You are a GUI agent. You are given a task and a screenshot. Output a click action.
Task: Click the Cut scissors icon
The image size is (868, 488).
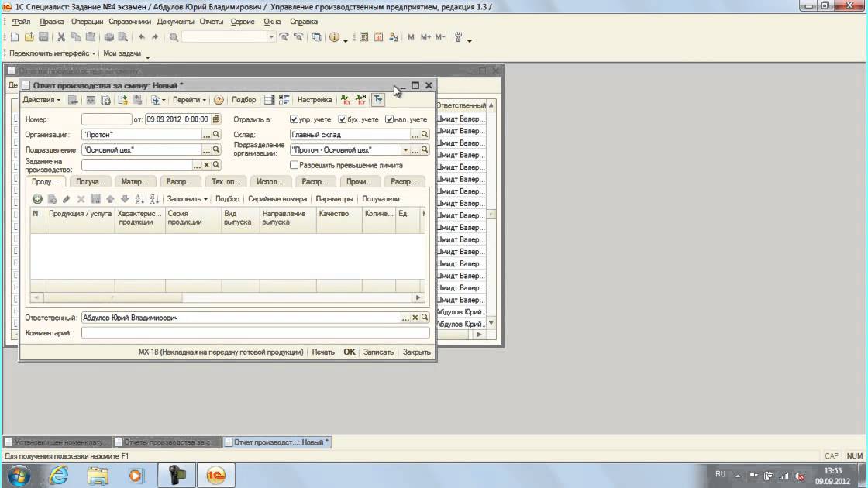pyautogui.click(x=61, y=37)
